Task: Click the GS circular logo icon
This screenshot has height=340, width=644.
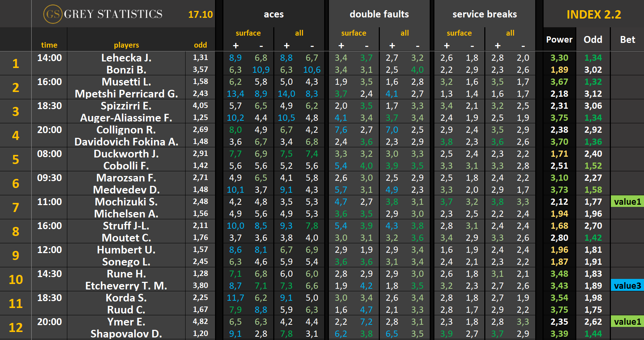Action: [53, 14]
